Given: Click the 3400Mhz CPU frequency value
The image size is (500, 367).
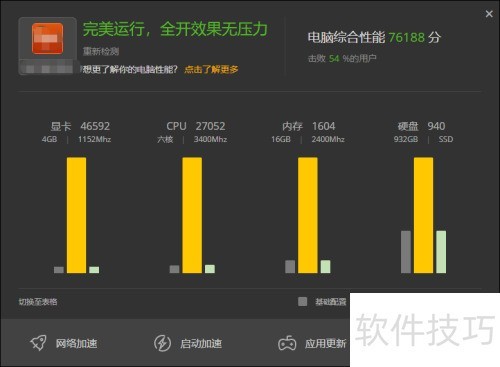Looking at the screenshot, I should click(210, 139).
